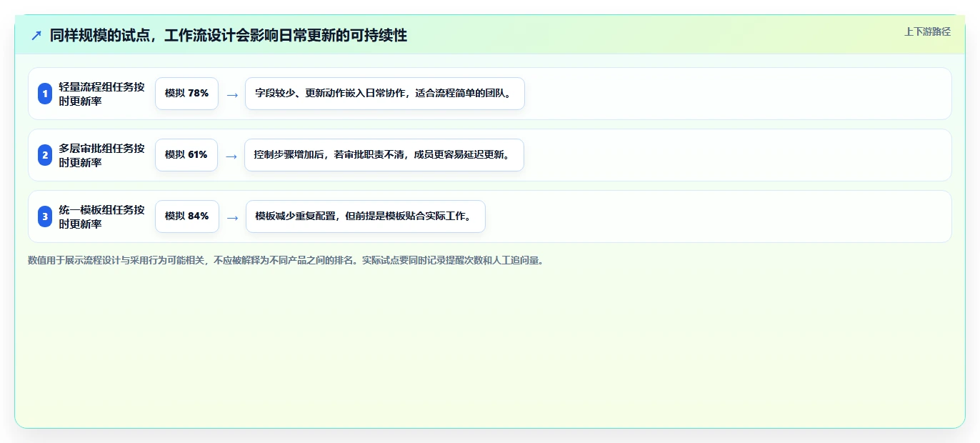Click the 字段较少、更新动作嵌入日常协作 description box
Viewport: 980px width, 443px height.
[x=385, y=94]
